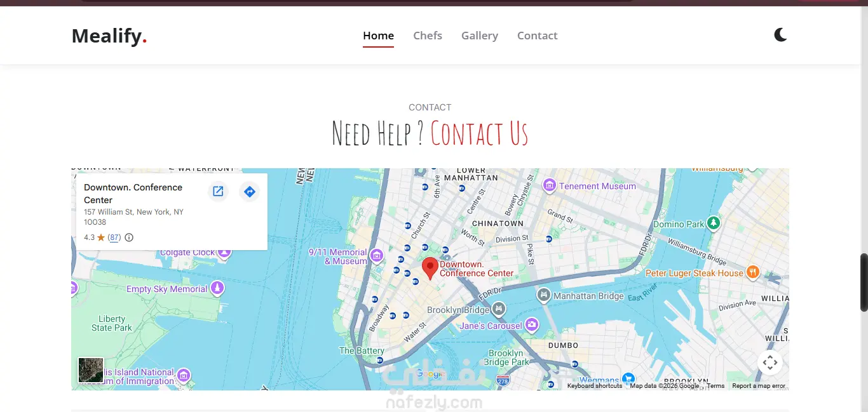Open the 87 reviews link
This screenshot has height=412, width=868.
114,237
